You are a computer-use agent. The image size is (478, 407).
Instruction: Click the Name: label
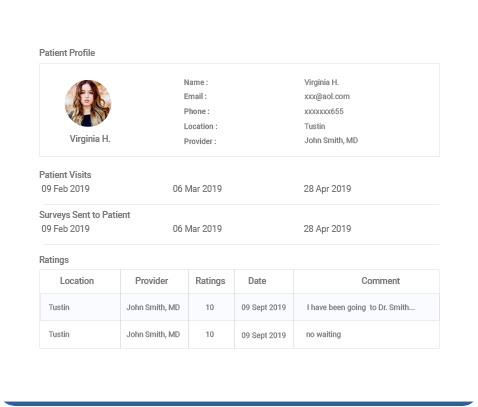tap(196, 82)
